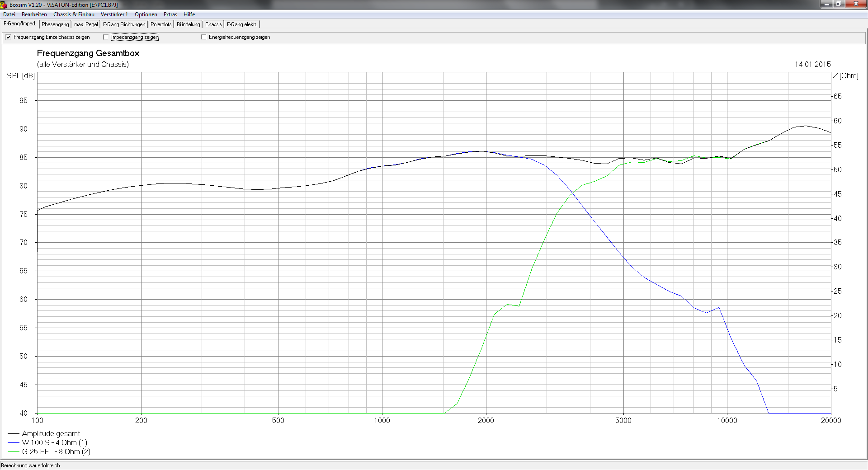Click the Boxsim app icon in title bar
This screenshot has height=470, width=868.
click(x=4, y=5)
